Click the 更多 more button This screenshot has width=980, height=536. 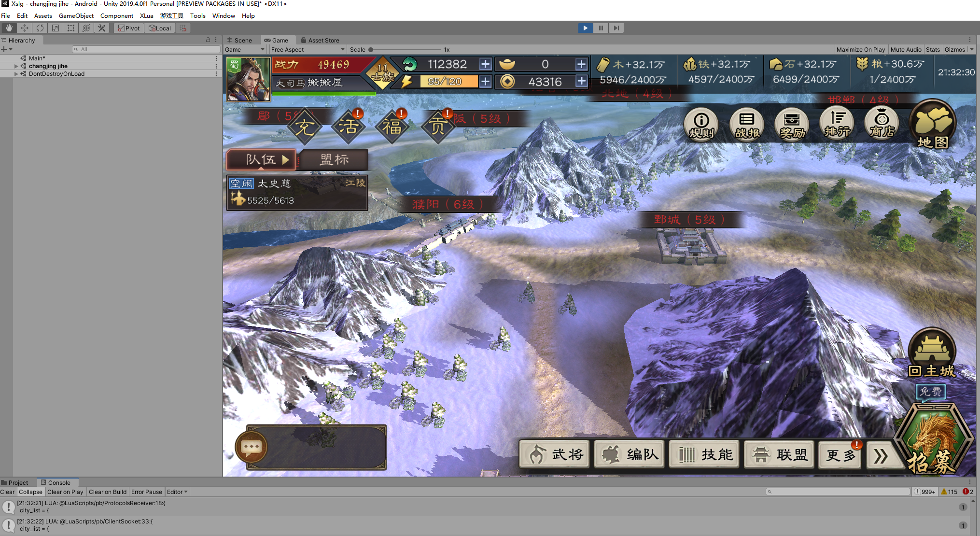pos(840,454)
